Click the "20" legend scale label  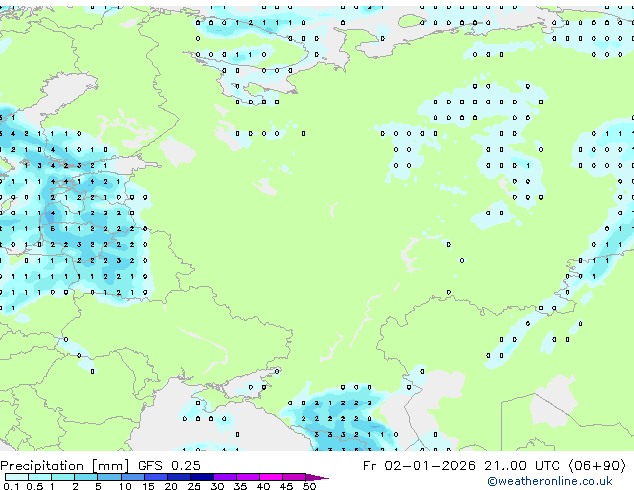pos(171,486)
